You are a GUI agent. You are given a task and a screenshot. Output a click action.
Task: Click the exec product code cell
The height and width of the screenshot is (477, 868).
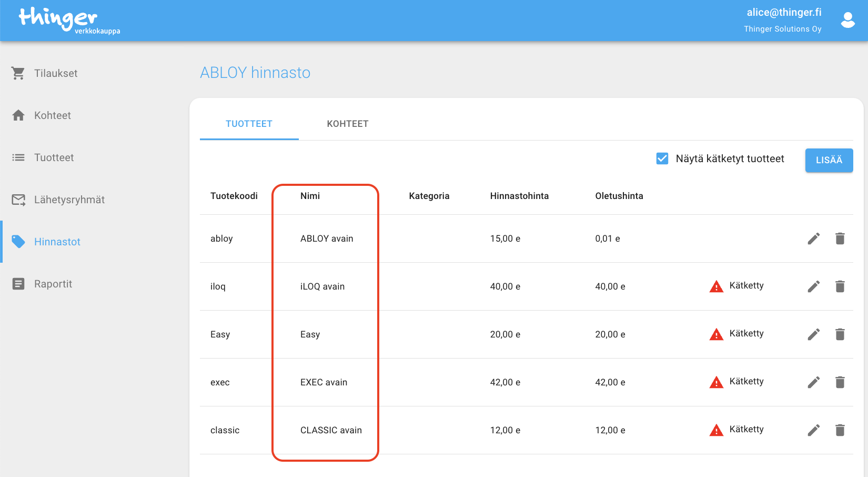(x=220, y=382)
